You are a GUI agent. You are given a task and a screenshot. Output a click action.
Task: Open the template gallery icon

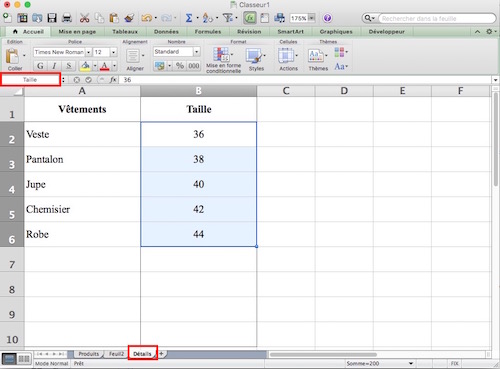[x=22, y=18]
